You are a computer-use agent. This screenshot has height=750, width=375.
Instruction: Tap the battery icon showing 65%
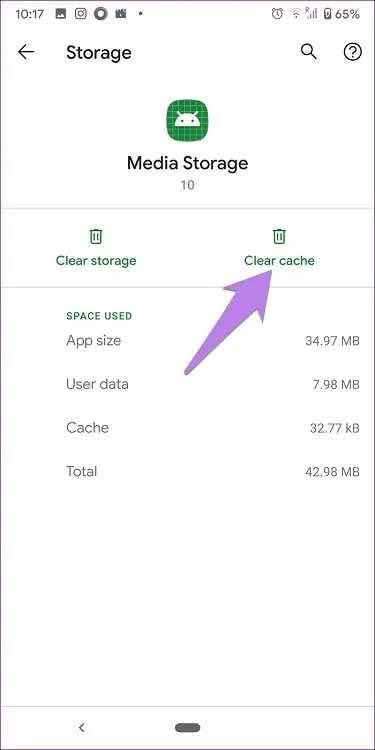327,14
